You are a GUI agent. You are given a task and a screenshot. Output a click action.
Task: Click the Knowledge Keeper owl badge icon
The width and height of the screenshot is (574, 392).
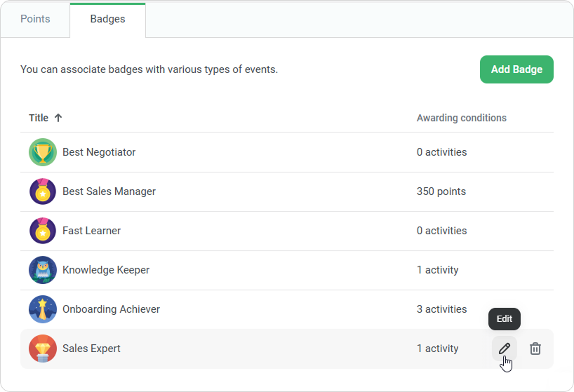point(43,270)
